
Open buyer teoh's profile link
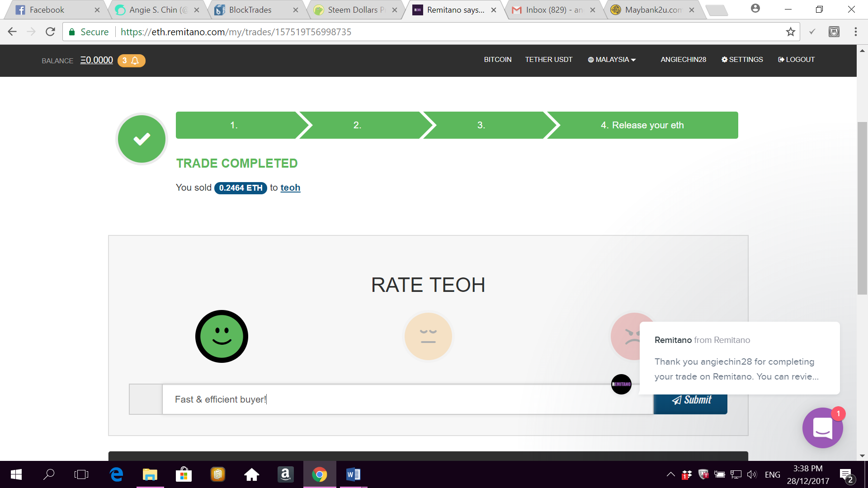click(x=290, y=188)
